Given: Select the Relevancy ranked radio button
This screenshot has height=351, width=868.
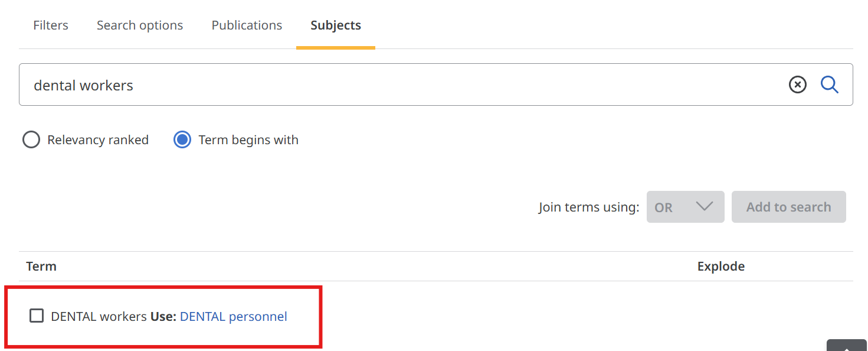Looking at the screenshot, I should (x=31, y=140).
